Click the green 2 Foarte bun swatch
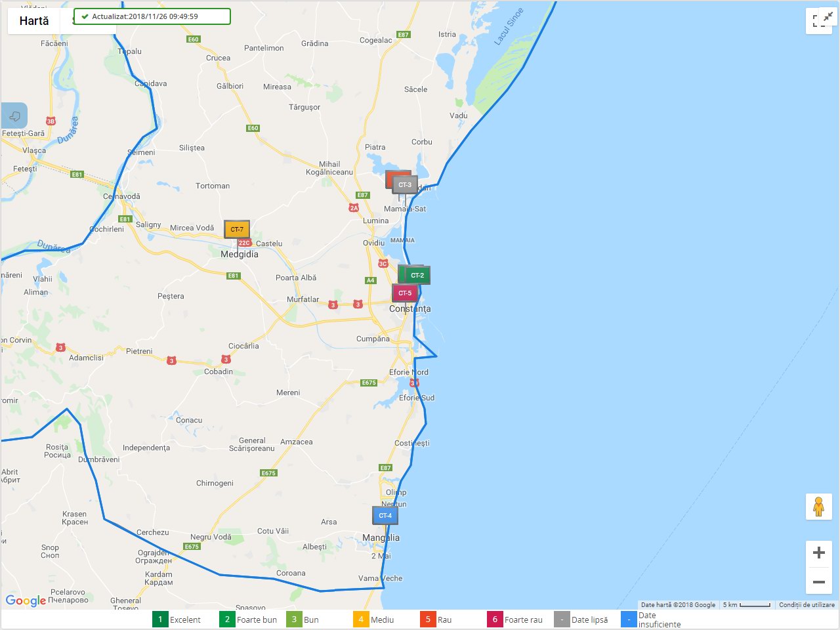 click(x=227, y=619)
